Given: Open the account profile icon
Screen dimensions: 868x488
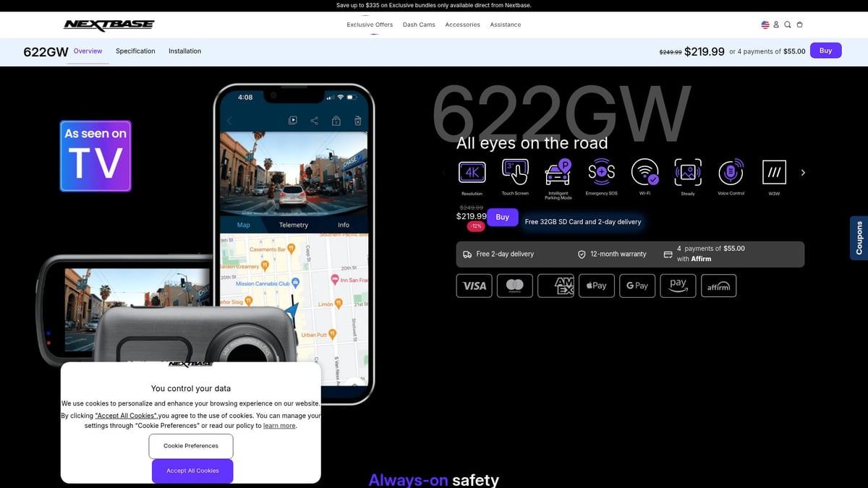Looking at the screenshot, I should coord(775,24).
